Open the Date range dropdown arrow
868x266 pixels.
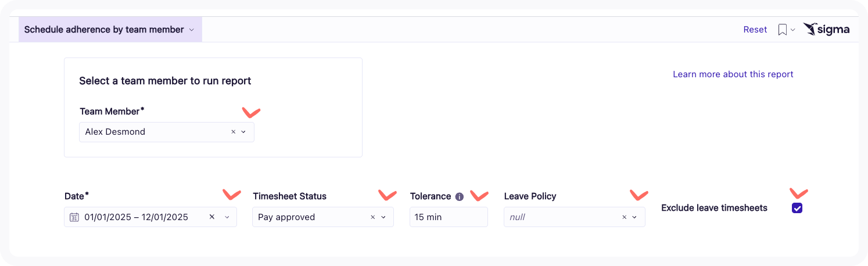(227, 217)
